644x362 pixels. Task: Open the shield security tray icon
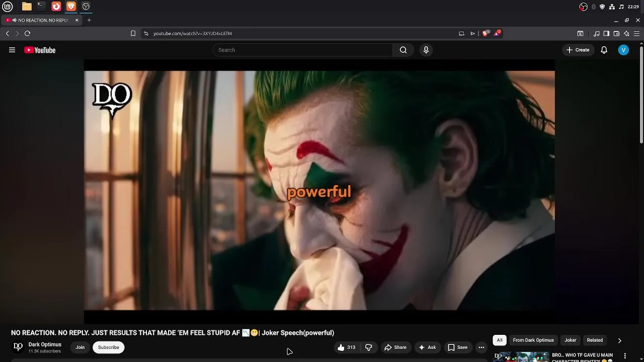click(602, 7)
